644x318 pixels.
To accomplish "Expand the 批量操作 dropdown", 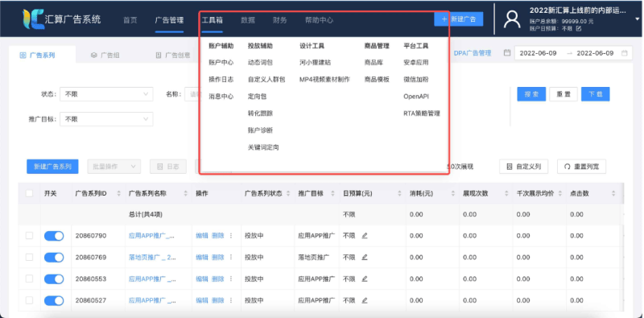I will (114, 167).
